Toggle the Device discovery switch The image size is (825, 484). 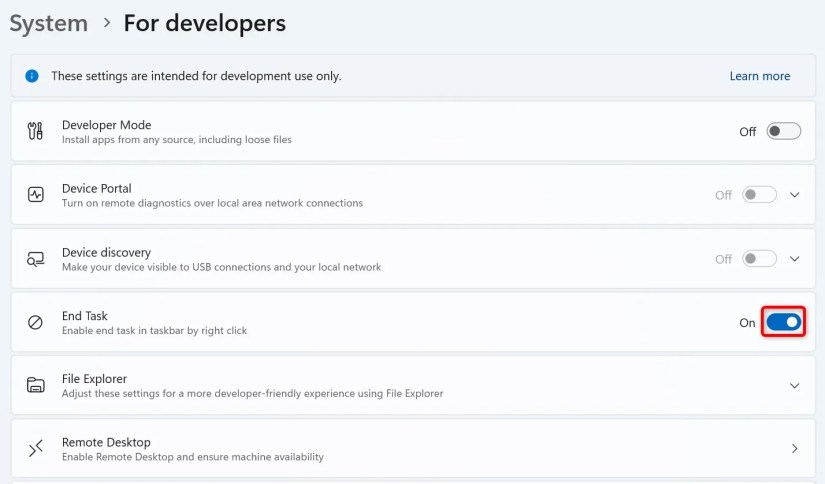759,259
